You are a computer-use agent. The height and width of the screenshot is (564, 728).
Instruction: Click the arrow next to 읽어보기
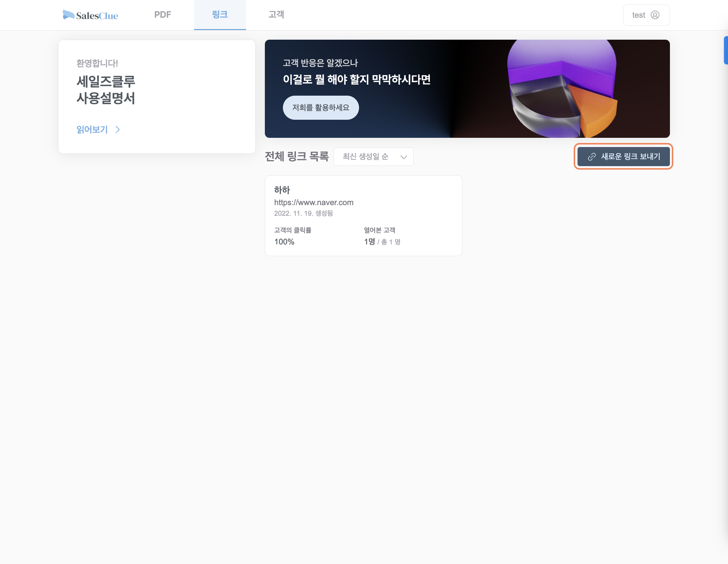tap(118, 130)
